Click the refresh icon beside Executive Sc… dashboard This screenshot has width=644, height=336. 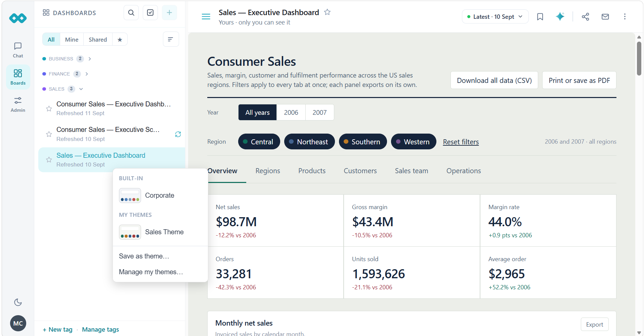pos(178,134)
